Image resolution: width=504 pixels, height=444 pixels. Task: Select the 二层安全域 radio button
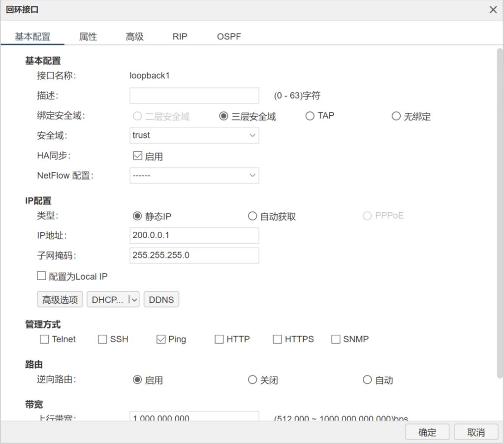(x=137, y=116)
